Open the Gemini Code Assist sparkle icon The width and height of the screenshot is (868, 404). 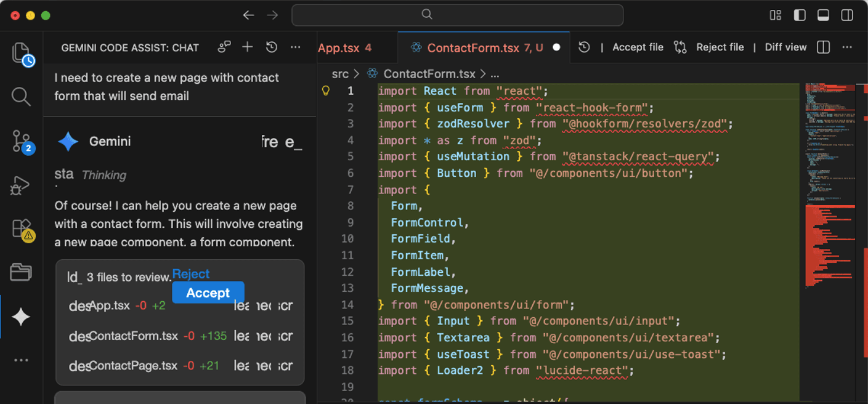[21, 317]
